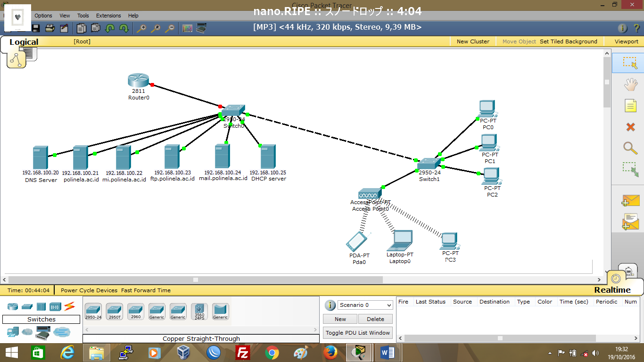
Task: Select the Place Note tool
Action: (631, 105)
